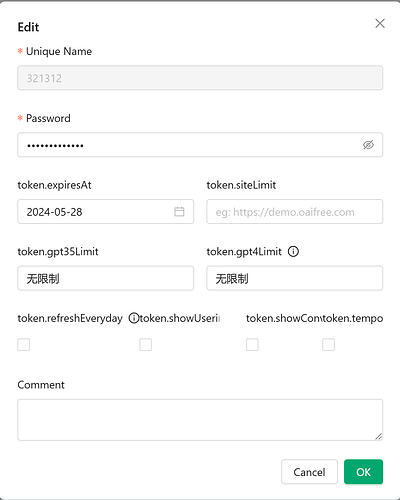
Task: Click info icon beside token.gpt4Limit
Action: [293, 251]
